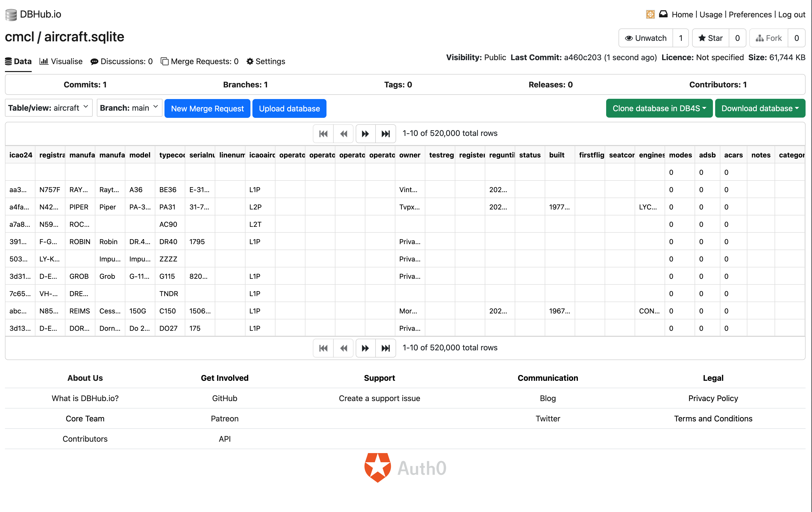Click the cmcl owner link in title
The height and width of the screenshot is (512, 812).
click(19, 37)
